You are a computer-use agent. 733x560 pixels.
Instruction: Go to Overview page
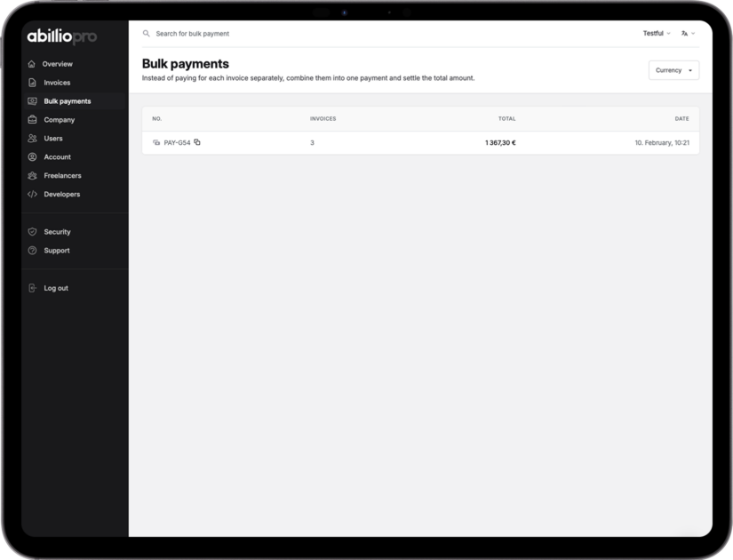pyautogui.click(x=58, y=64)
